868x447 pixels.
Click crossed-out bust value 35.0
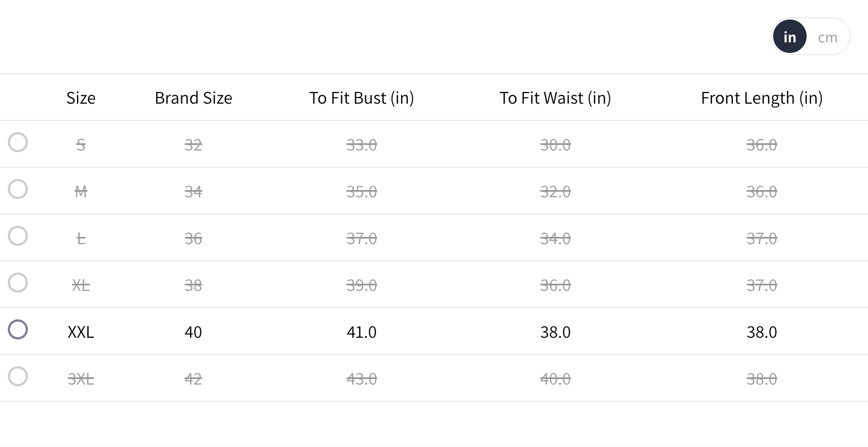(361, 192)
